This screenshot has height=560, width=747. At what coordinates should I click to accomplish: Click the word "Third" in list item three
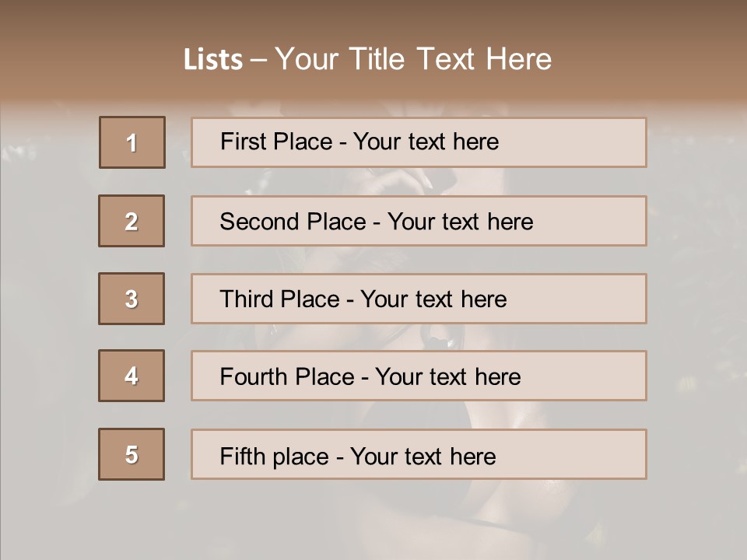point(247,299)
